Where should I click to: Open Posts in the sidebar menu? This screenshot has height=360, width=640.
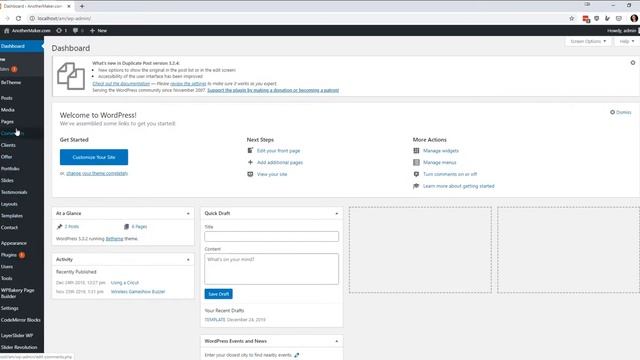pos(22,98)
